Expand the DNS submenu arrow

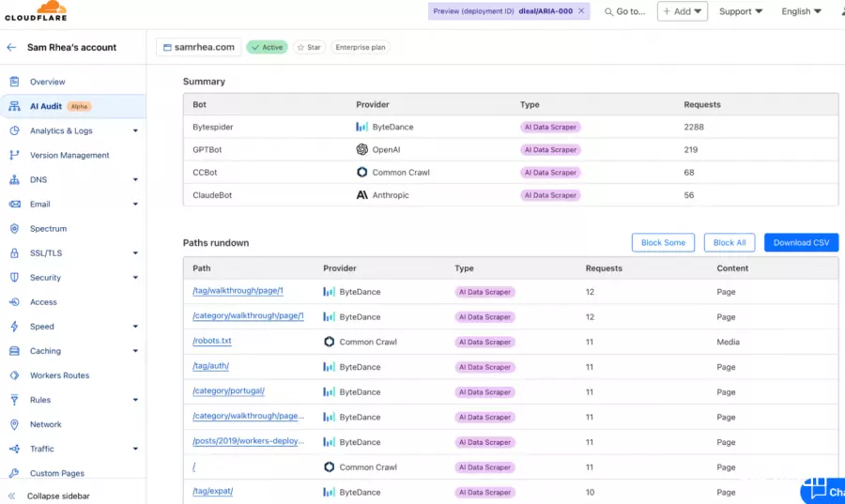[x=135, y=180]
